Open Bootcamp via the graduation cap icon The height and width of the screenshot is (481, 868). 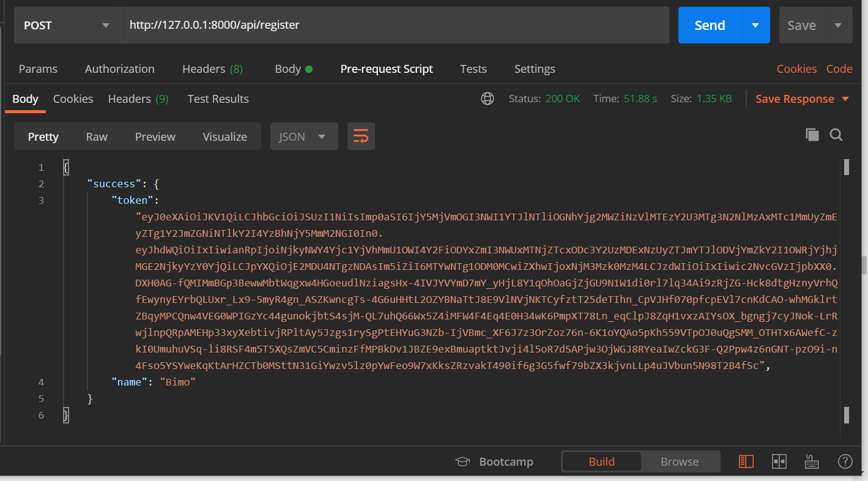pos(462,461)
